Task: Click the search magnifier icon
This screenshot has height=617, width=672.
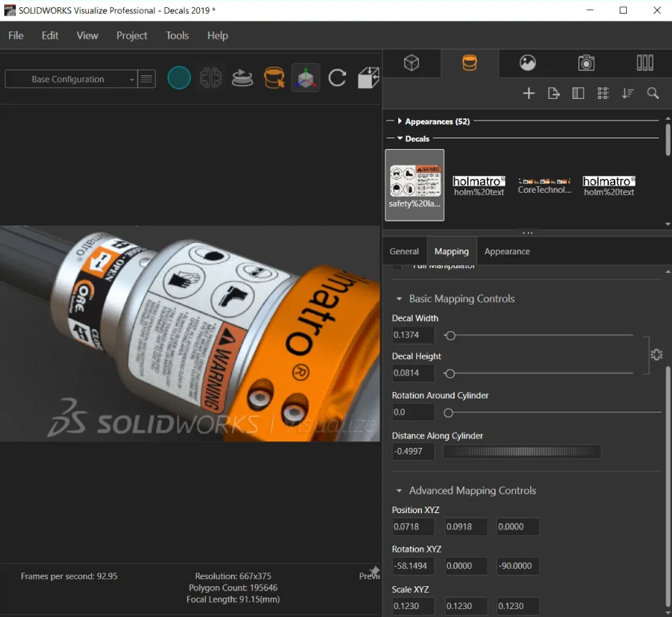Action: pos(653,93)
